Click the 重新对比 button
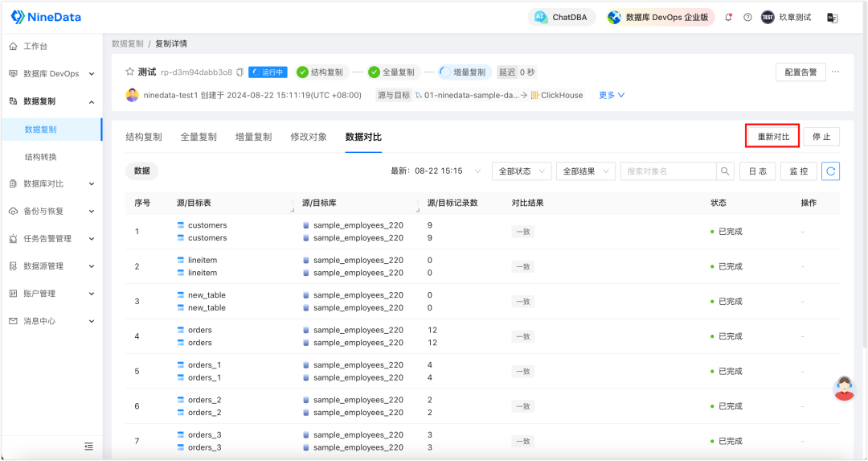The image size is (868, 461). (x=773, y=136)
